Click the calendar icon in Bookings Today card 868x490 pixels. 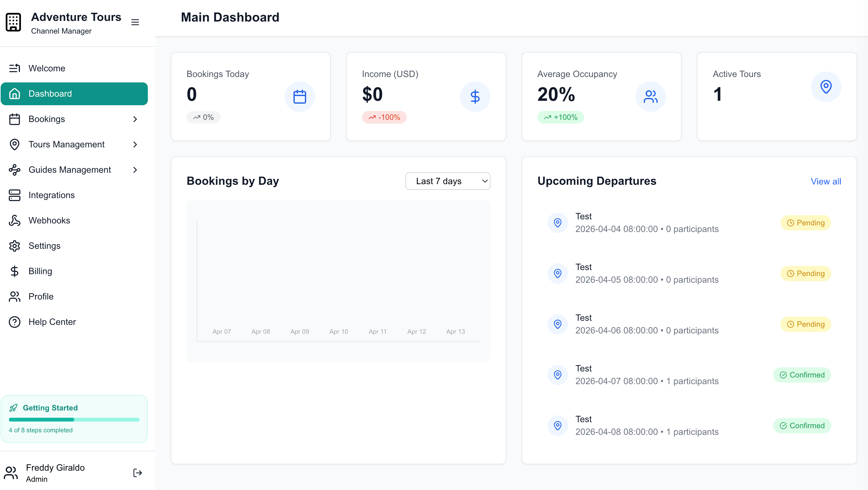299,97
